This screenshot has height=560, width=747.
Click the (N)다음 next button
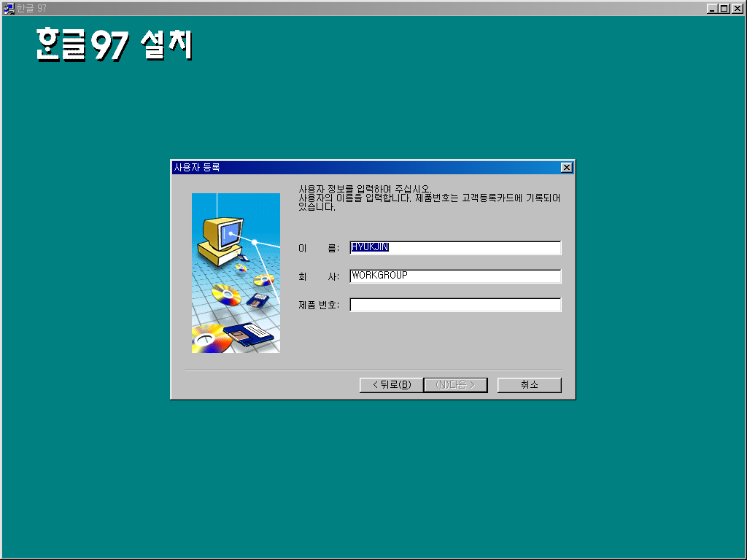(x=455, y=385)
